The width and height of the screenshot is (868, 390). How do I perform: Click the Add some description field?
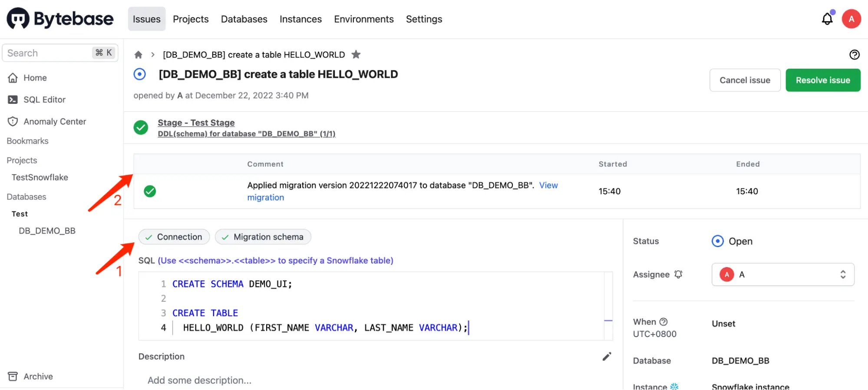(x=199, y=380)
